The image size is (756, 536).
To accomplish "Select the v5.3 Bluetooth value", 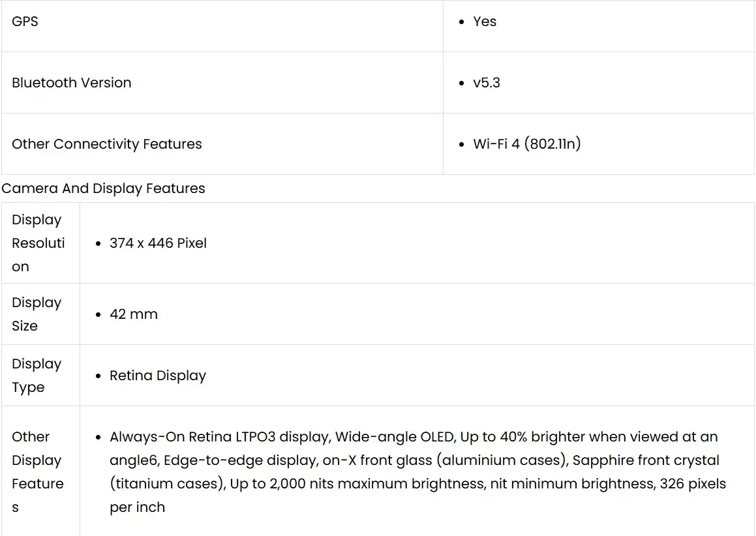I will (x=487, y=83).
